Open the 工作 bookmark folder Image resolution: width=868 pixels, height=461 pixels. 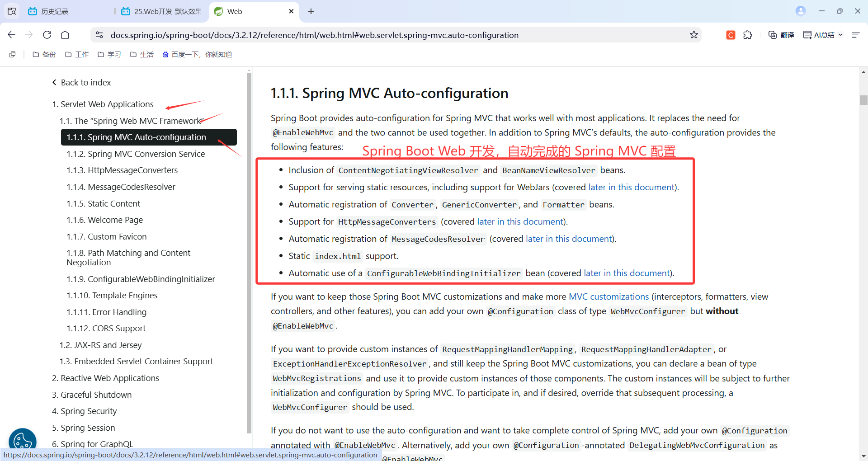77,54
